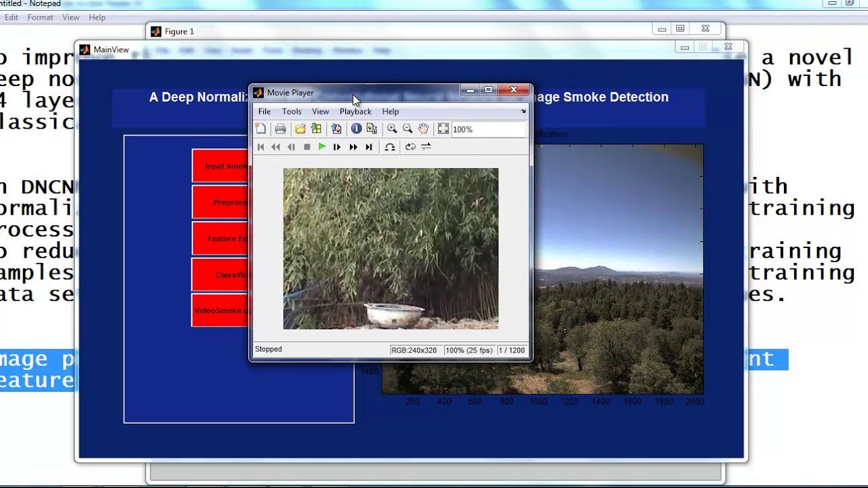This screenshot has height=488, width=868.
Task: Open Movie Player Playback menu
Action: point(355,111)
